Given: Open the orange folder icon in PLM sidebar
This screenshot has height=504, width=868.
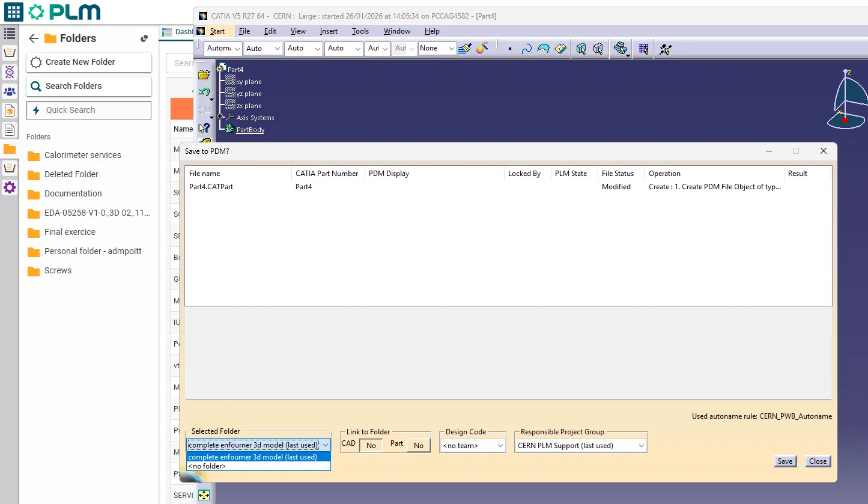Looking at the screenshot, I should point(10,149).
